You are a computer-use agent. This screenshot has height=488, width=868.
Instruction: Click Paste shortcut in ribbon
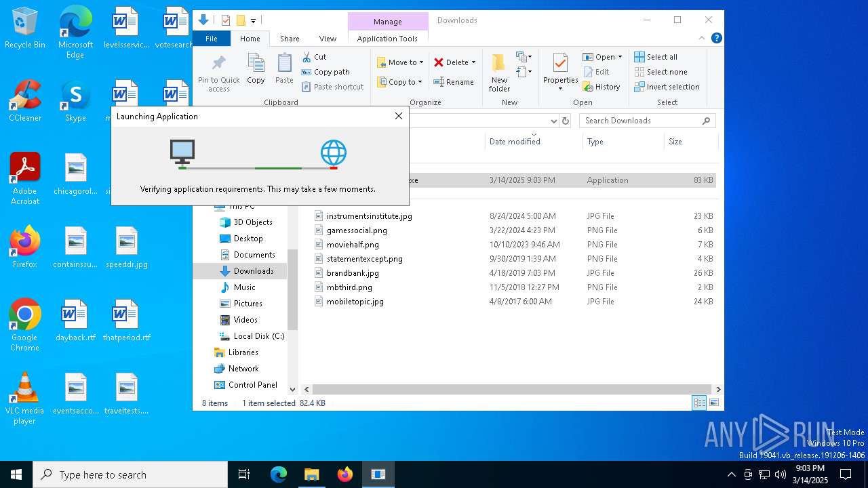click(332, 87)
